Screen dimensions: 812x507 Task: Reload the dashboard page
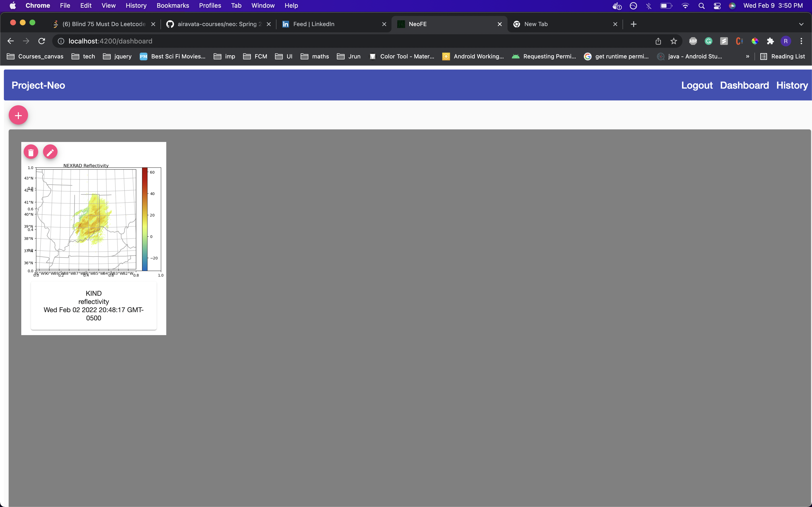pyautogui.click(x=42, y=41)
